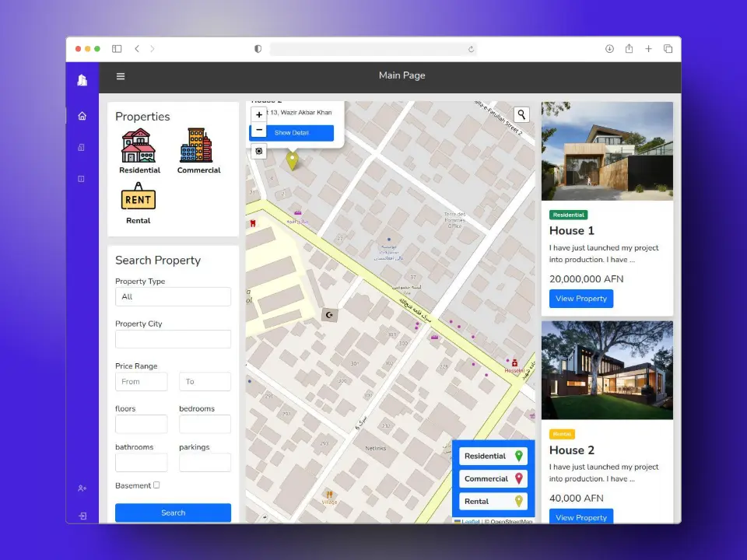
Task: Select Rental in map legend
Action: tap(493, 502)
